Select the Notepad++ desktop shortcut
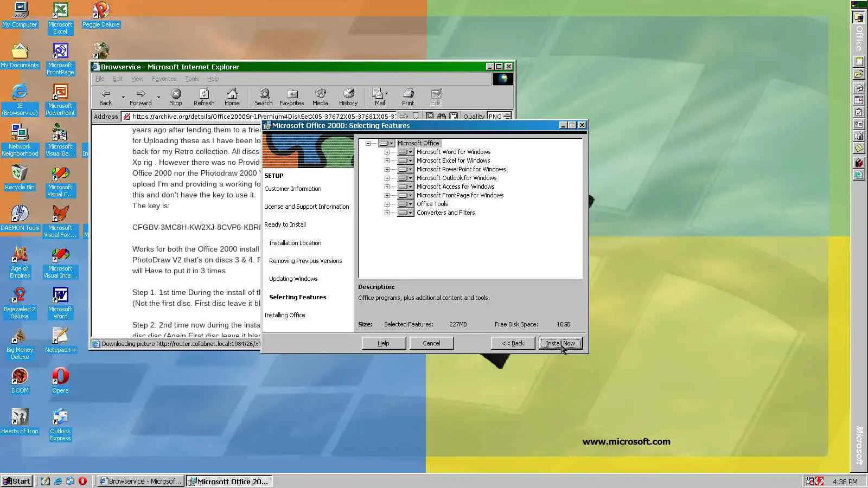This screenshot has height=488, width=868. point(60,341)
